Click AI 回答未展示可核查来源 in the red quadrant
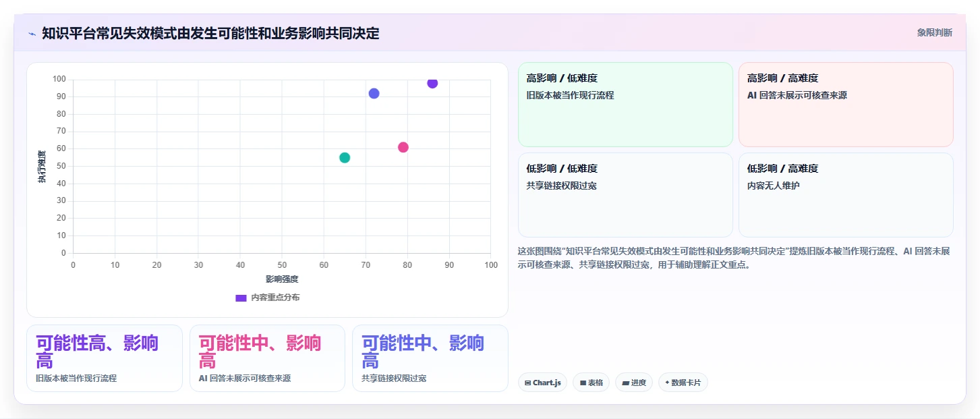 (797, 95)
